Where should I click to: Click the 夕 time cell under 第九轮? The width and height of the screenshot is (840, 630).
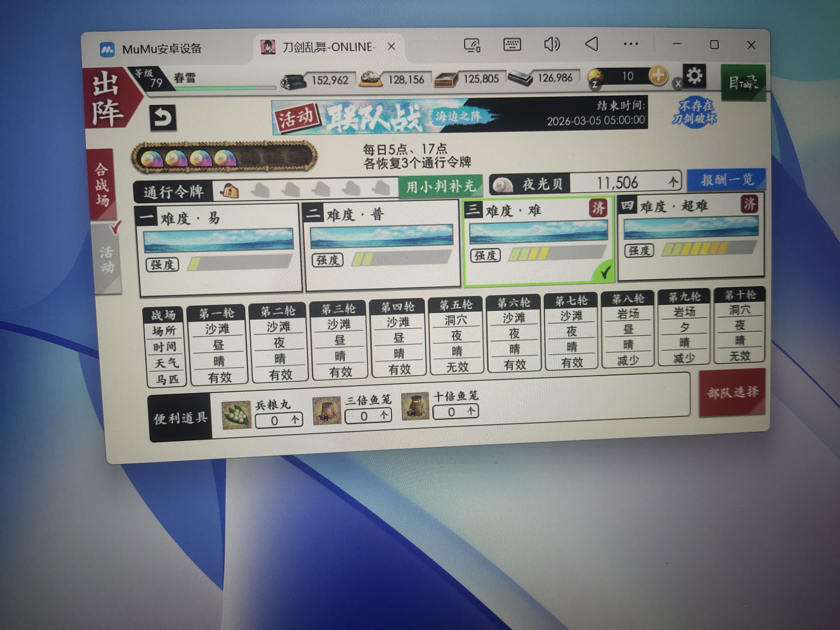pos(684,327)
